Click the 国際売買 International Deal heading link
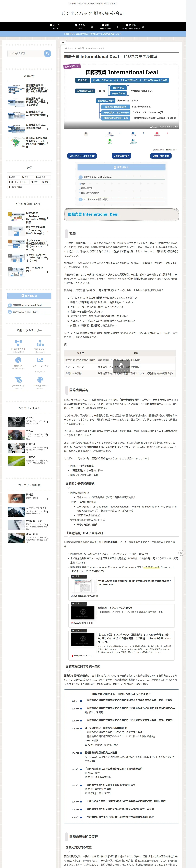The image size is (196, 868). pyautogui.click(x=93, y=214)
